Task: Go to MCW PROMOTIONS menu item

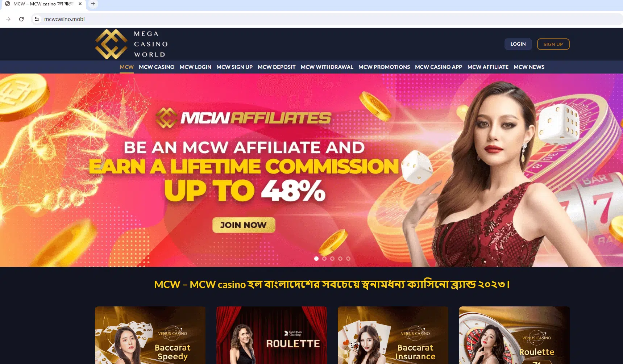Action: 384,67
